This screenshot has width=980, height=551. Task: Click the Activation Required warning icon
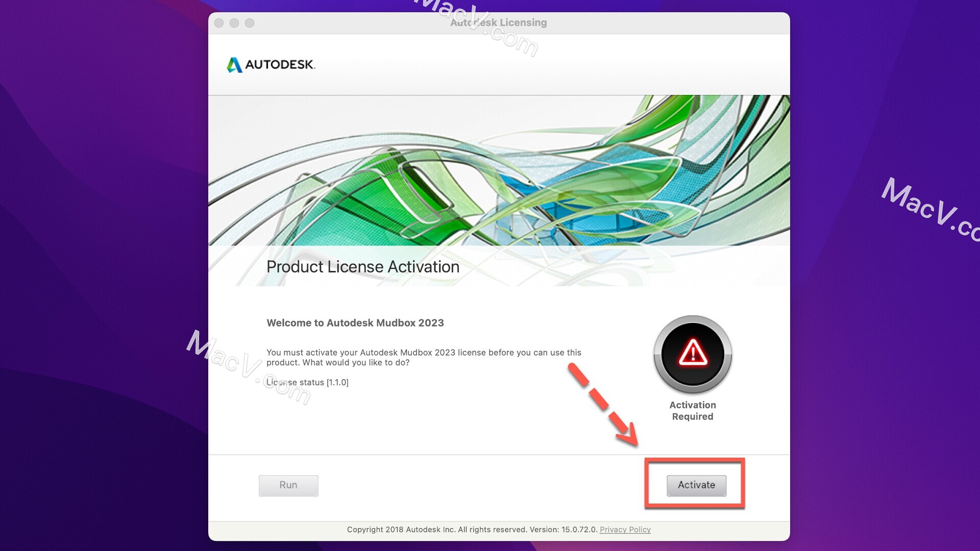coord(693,353)
